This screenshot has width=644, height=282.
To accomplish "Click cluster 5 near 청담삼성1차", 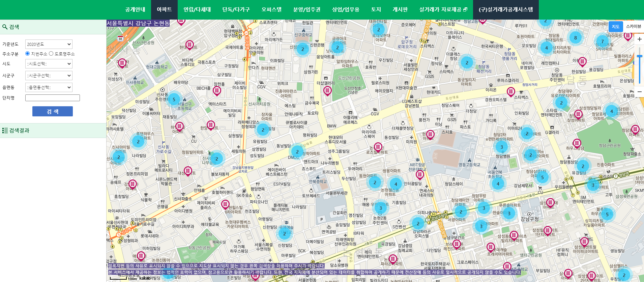I will pos(543,177).
